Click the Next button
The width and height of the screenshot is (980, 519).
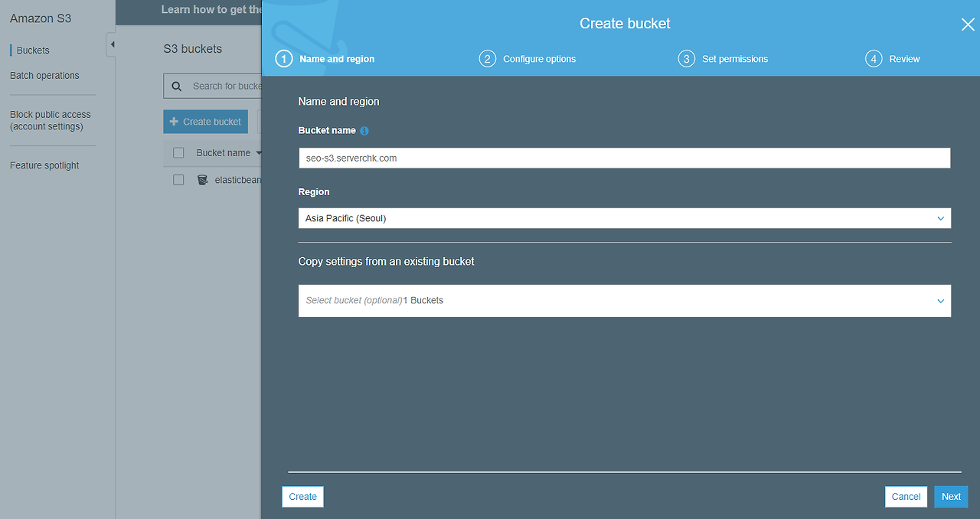click(951, 497)
